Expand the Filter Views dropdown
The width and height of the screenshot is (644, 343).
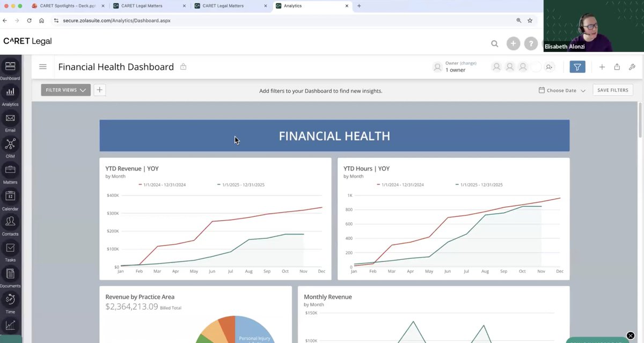point(65,90)
